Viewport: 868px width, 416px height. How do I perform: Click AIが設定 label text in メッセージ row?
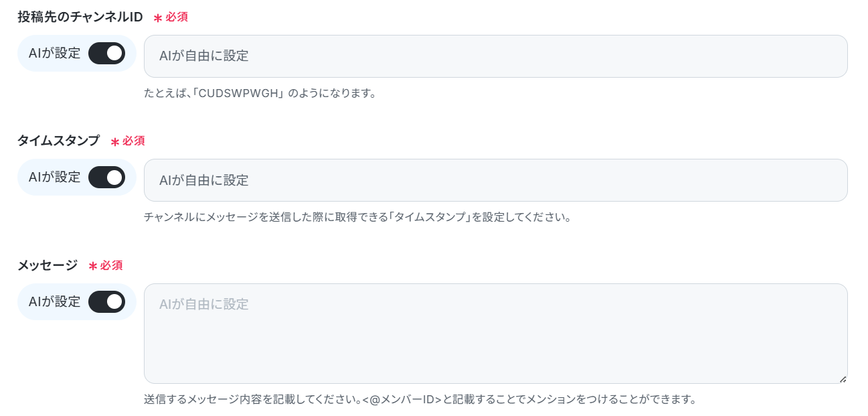click(55, 301)
